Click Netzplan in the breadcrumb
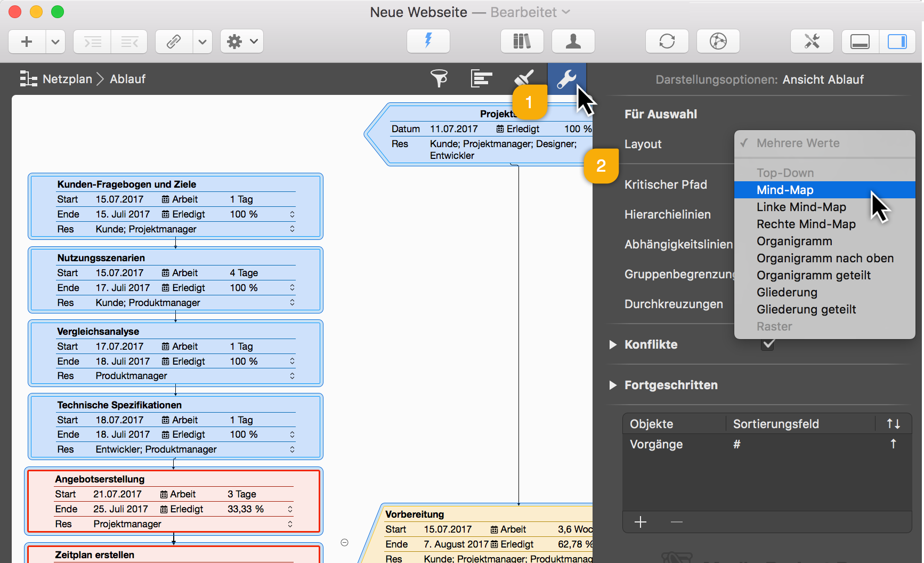 coord(67,79)
